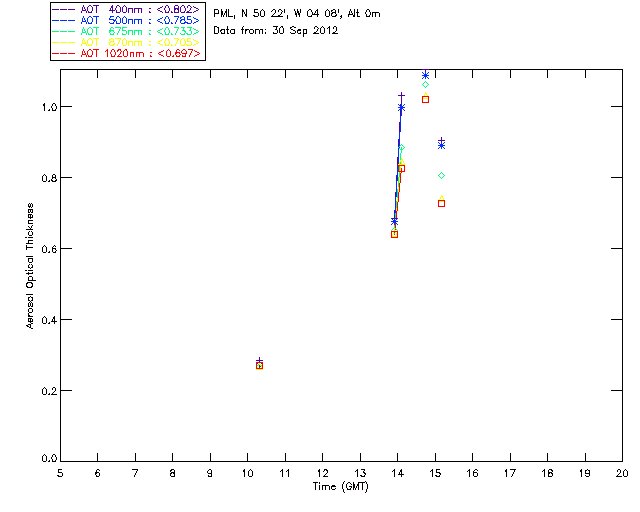Image resolution: width=640 pixels, height=512 pixels.
Task: Click the y-axis tick label 0.4
Action: pyautogui.click(x=49, y=320)
